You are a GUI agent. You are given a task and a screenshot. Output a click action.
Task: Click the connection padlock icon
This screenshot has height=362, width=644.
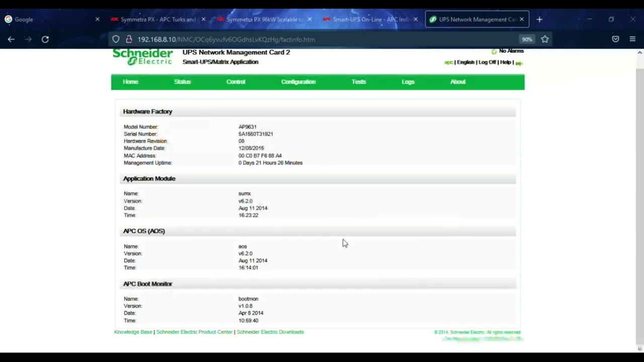click(129, 39)
